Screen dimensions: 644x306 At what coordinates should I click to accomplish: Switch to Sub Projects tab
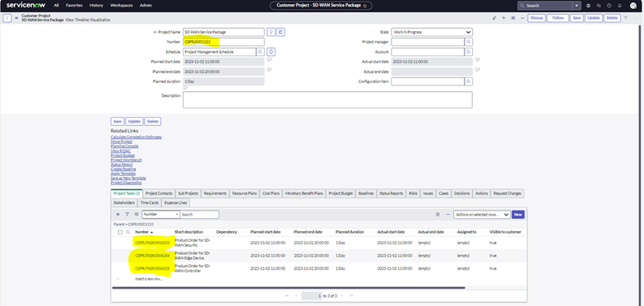coord(188,193)
